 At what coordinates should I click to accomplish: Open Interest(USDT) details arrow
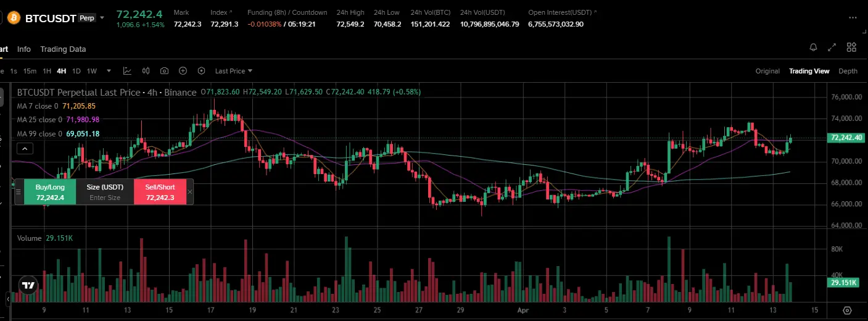click(595, 12)
